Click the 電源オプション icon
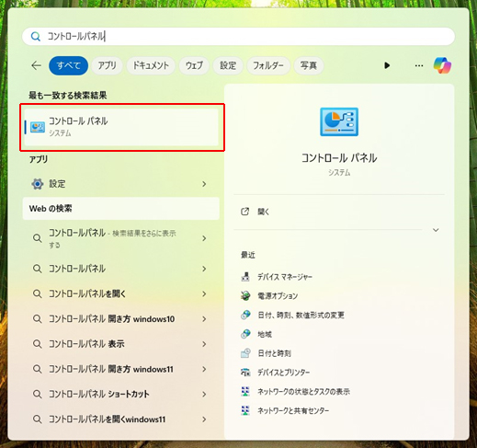 [245, 295]
